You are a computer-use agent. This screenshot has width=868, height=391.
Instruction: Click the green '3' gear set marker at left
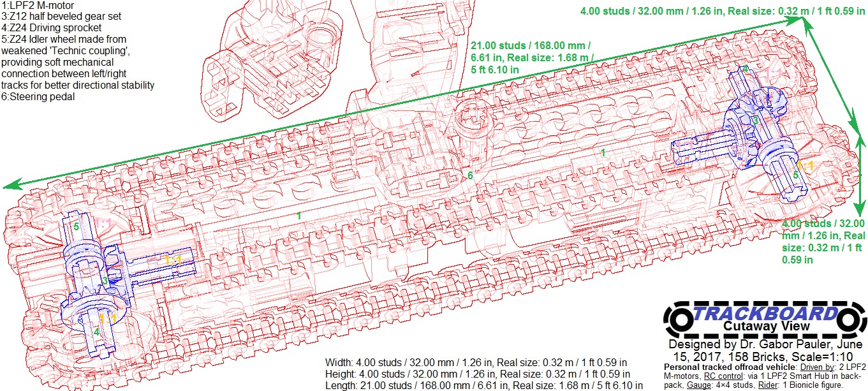point(105,281)
